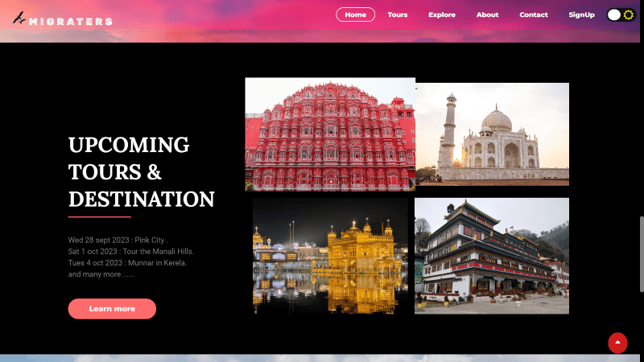Screen dimensions: 644x362
Task: Click the 'UPCOMING TOURS & DESTINATION' heading
Action: 142,172
